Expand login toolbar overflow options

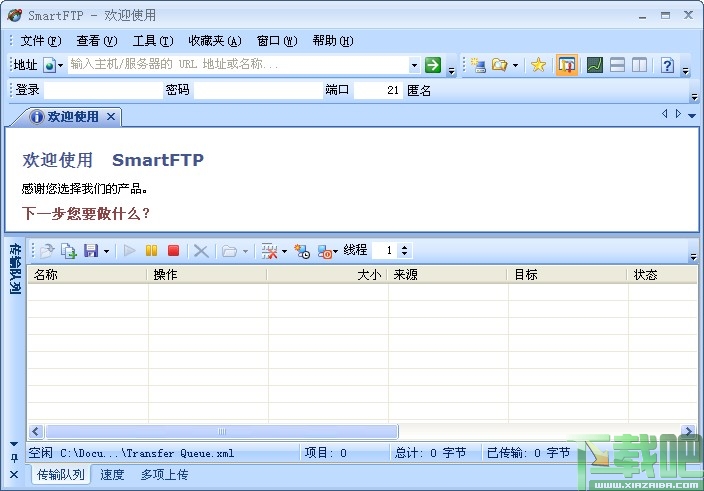pos(694,96)
